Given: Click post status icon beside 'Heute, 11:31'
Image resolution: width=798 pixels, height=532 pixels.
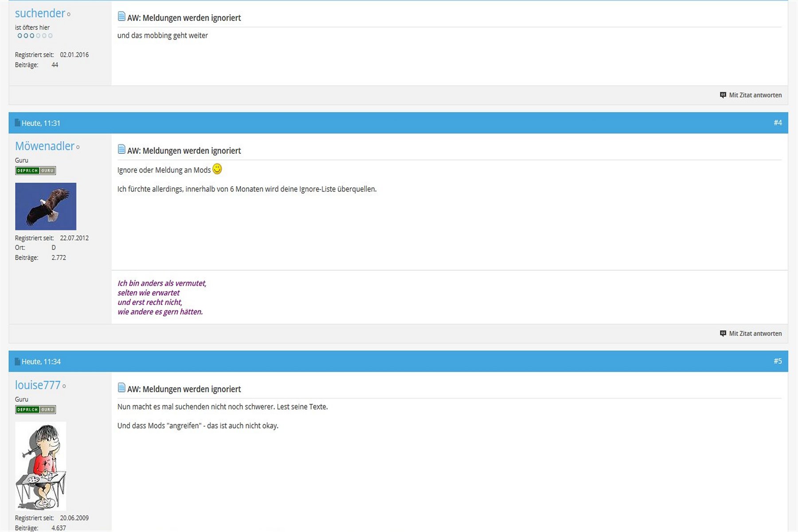Looking at the screenshot, I should 17,123.
